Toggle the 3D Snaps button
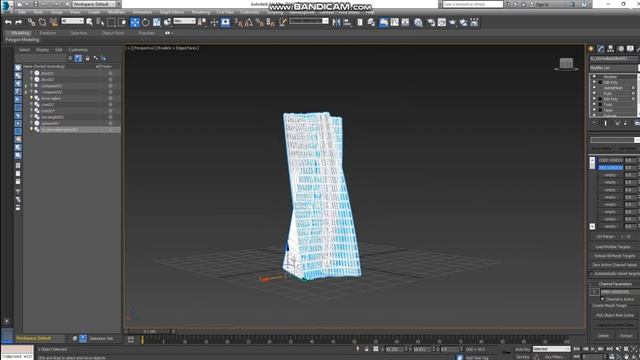The height and width of the screenshot is (360, 640). (238, 22)
